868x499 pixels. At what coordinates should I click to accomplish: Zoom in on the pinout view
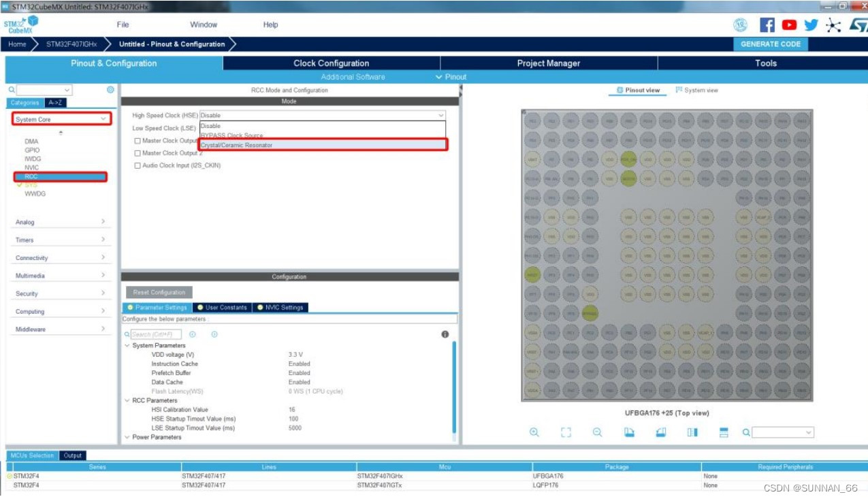(534, 432)
